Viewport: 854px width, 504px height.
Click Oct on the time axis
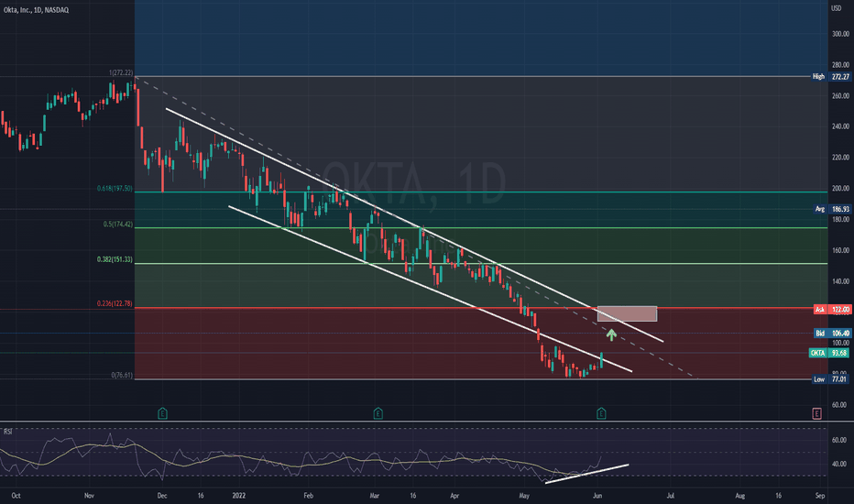pos(16,496)
